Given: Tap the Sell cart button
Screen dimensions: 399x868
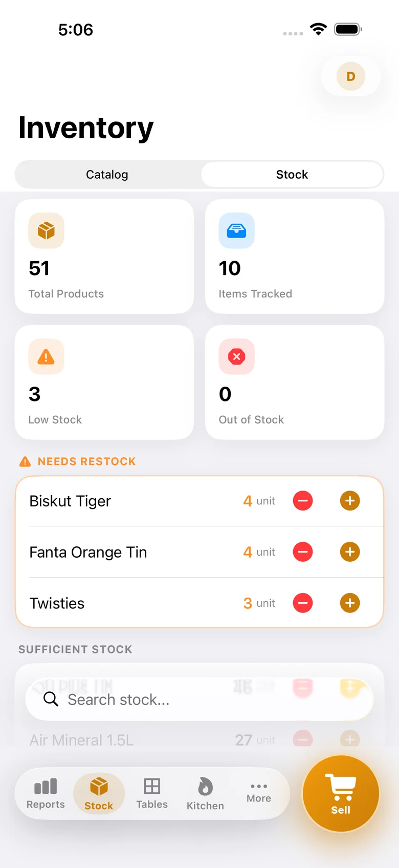Looking at the screenshot, I should pos(341,794).
